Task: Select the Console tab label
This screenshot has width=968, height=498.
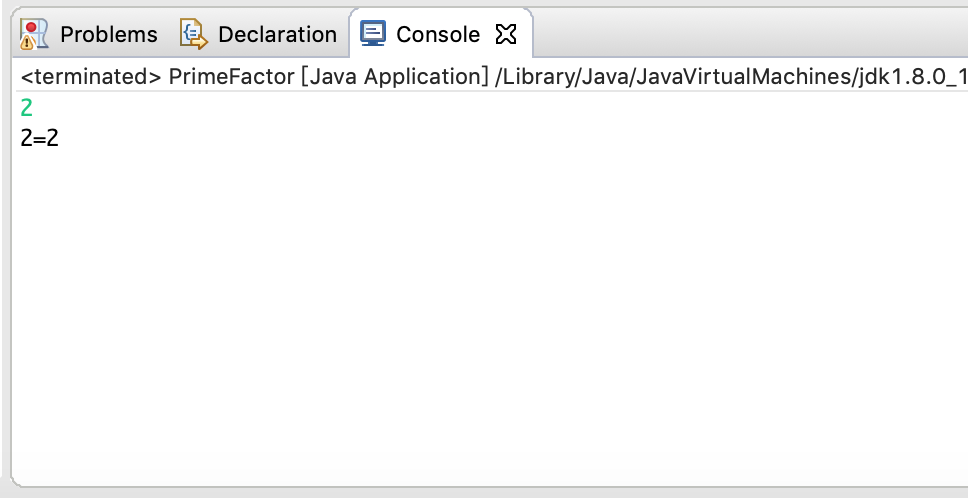Action: 438,35
